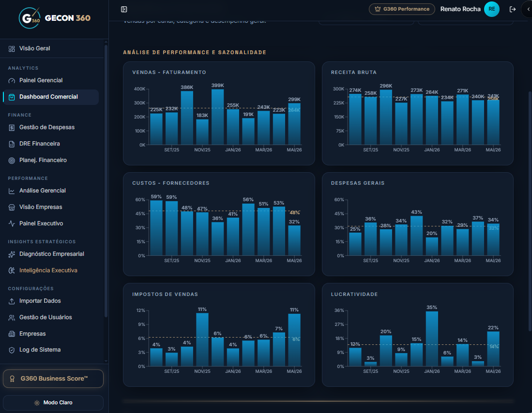Open Empresas settings

point(51,334)
